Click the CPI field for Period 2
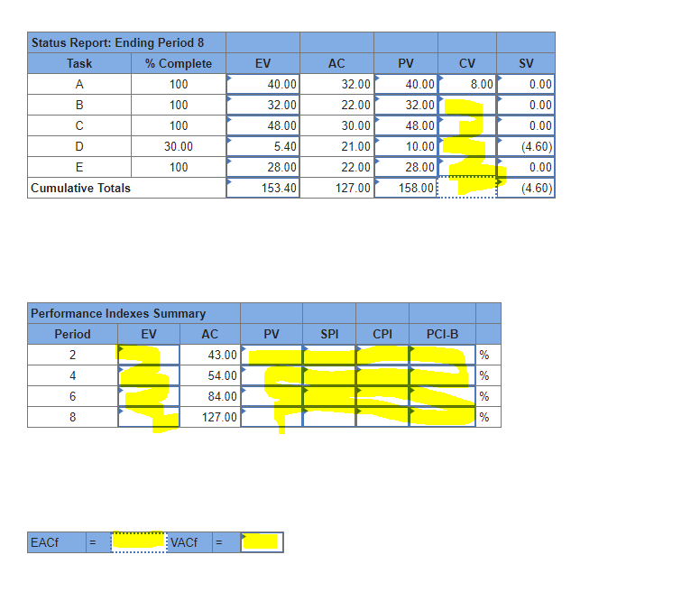Viewport: 700px width, 601px height. [x=382, y=355]
